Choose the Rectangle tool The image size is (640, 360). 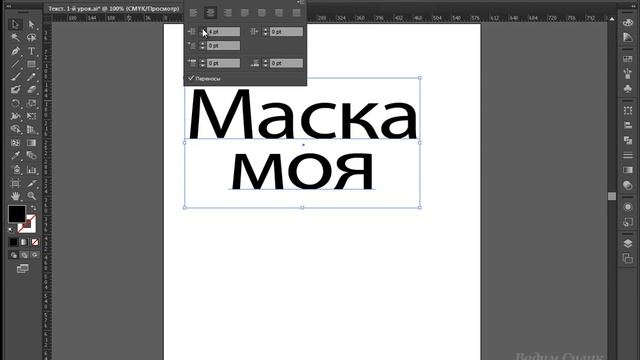31,64
